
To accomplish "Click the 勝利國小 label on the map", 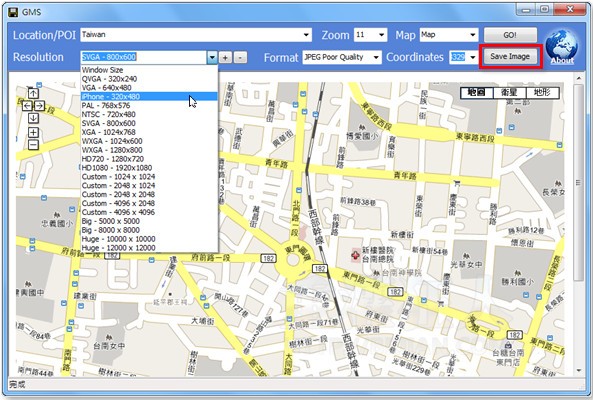I will click(517, 282).
